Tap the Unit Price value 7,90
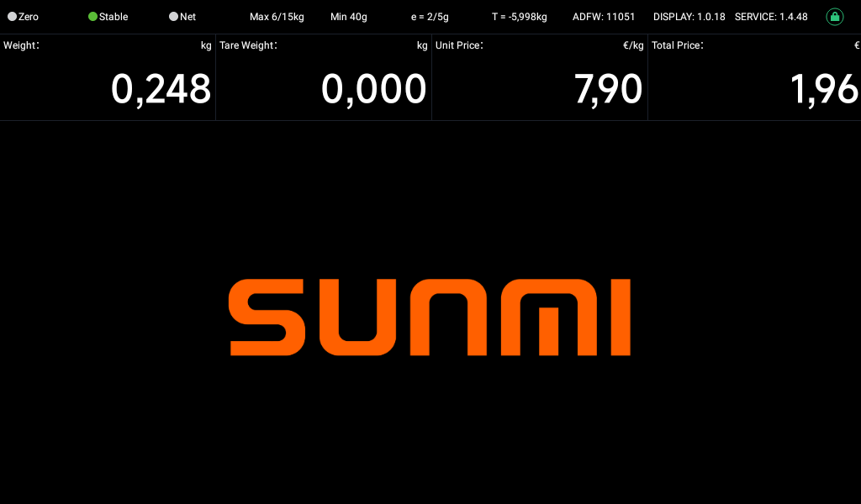Image resolution: width=861 pixels, height=504 pixels. coord(609,90)
